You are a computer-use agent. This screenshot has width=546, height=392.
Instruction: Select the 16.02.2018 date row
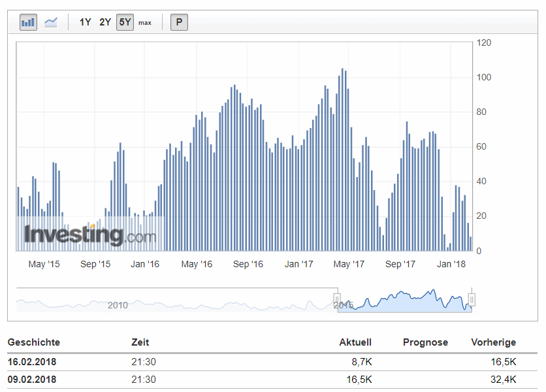272,362
